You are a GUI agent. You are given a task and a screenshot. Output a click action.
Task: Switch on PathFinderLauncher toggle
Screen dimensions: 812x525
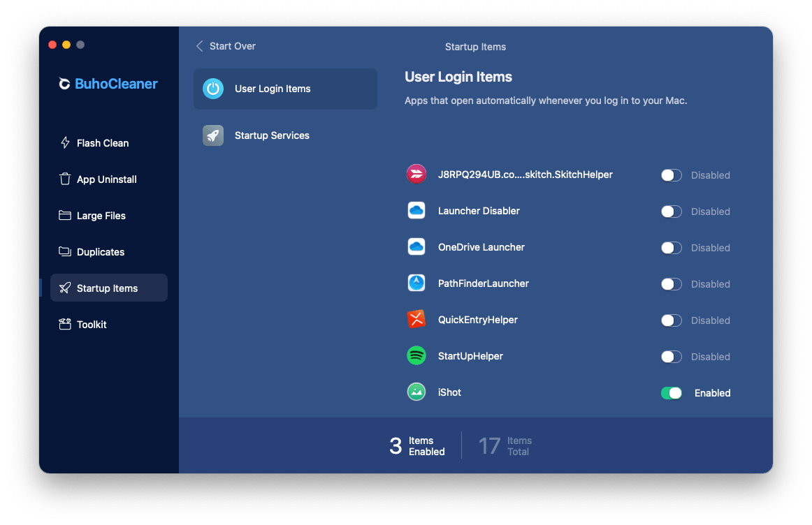[x=671, y=284]
